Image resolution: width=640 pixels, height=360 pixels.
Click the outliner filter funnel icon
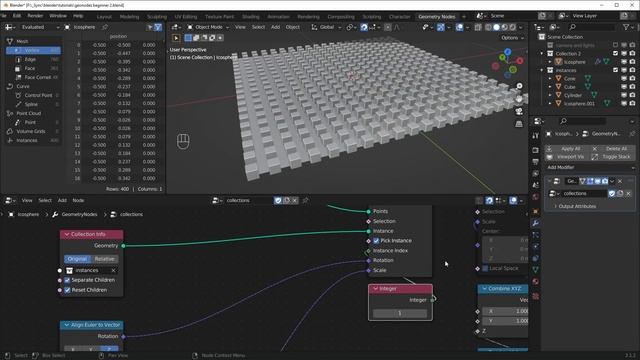pos(626,27)
